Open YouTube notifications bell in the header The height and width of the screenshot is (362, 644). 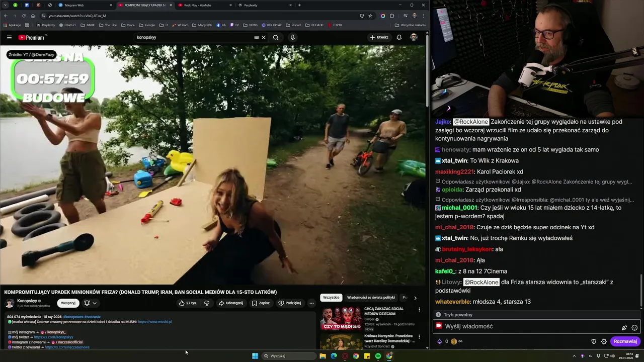coord(399,37)
